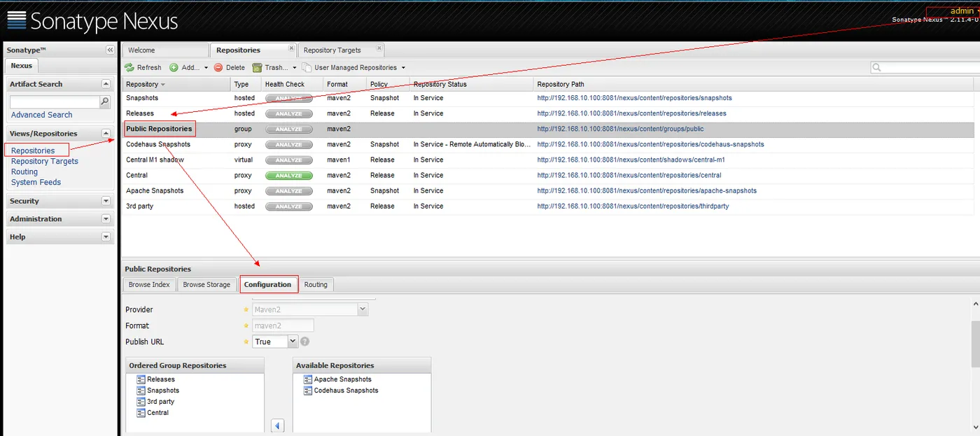Open Repository Targets sidebar link

coord(45,161)
